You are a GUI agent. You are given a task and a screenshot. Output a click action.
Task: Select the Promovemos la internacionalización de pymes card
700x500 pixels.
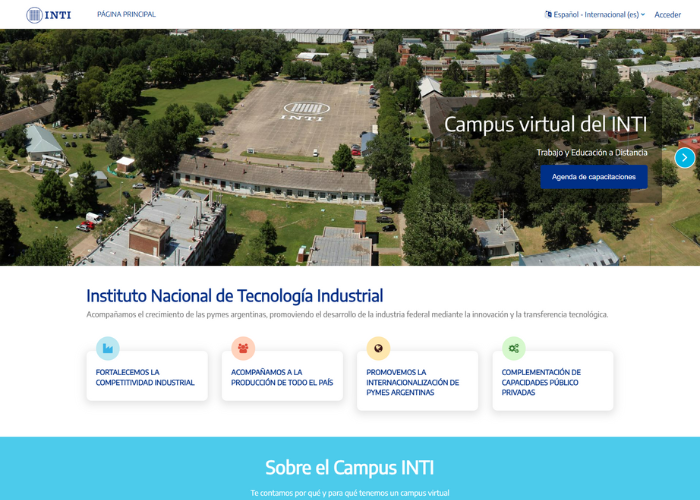(x=417, y=381)
